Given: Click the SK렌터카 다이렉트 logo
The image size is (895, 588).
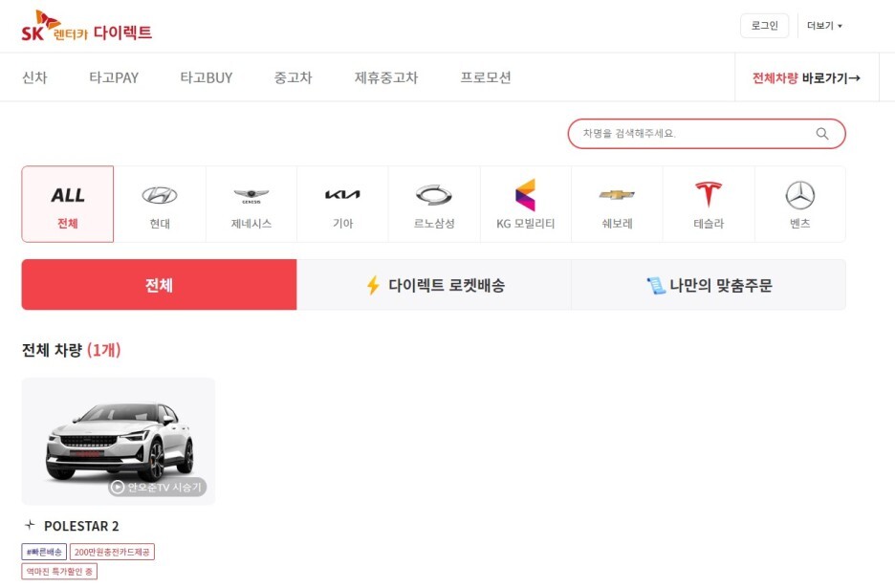Looking at the screenshot, I should coord(87,26).
